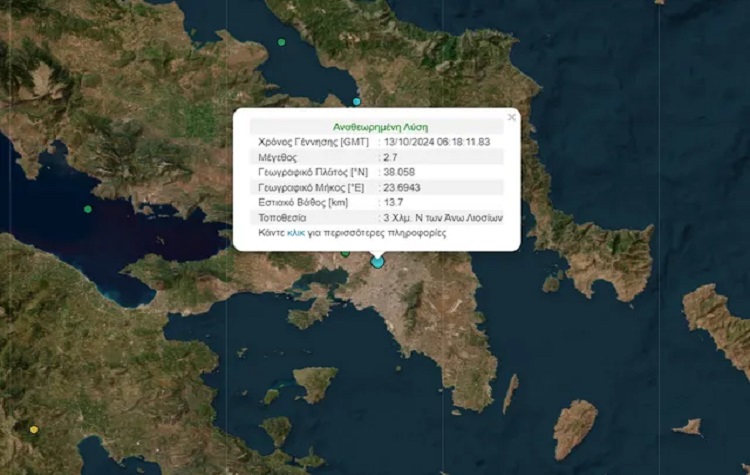The height and width of the screenshot is (475, 750).
Task: Select the small cyan marker above the popup
Action: (356, 101)
